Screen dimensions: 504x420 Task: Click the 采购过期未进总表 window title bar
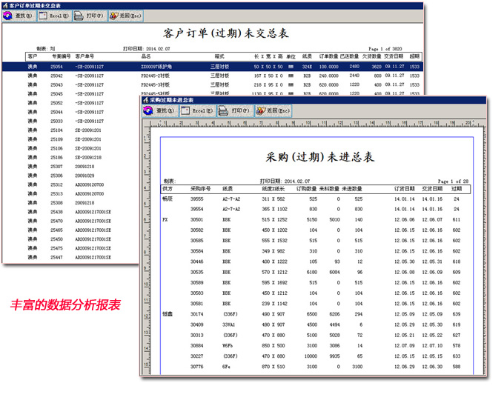click(296, 99)
